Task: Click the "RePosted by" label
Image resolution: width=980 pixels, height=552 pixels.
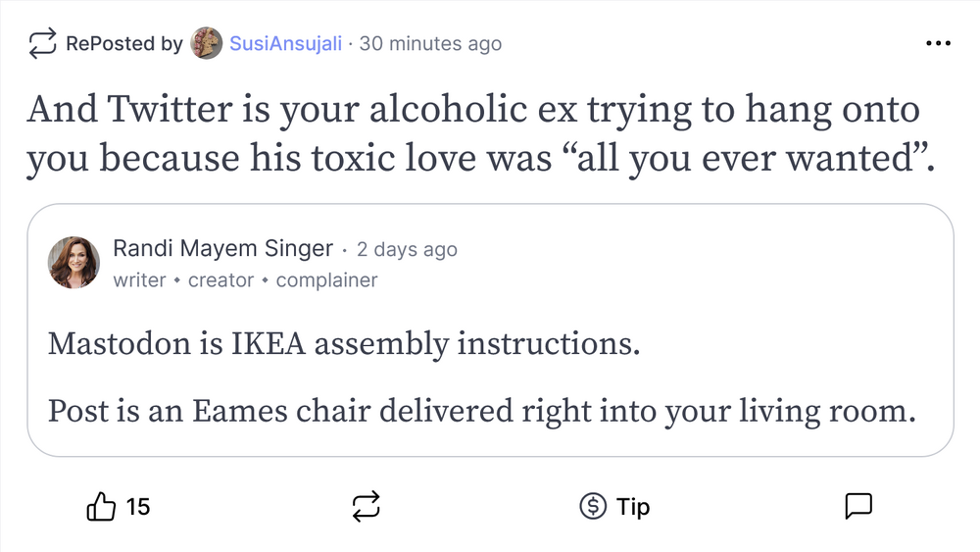Action: tap(123, 43)
